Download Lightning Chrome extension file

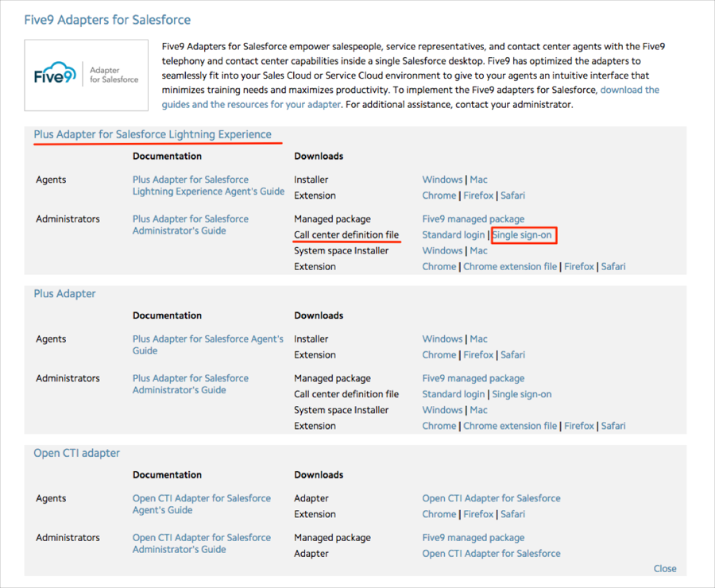click(x=509, y=267)
